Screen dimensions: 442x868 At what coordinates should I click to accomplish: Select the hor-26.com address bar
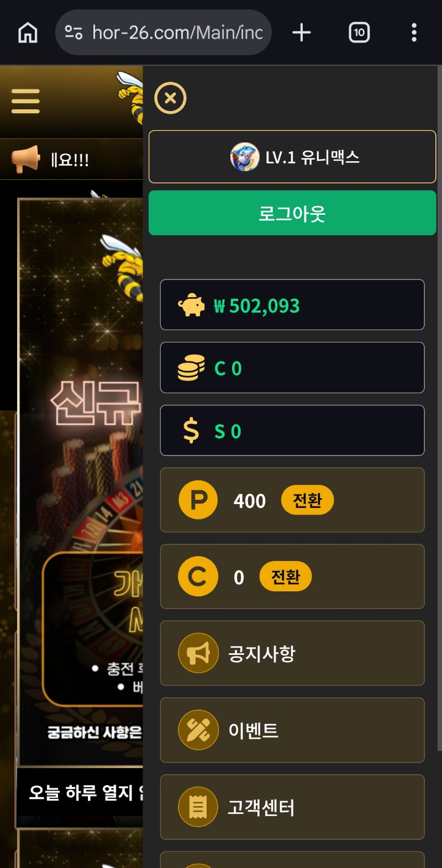164,33
